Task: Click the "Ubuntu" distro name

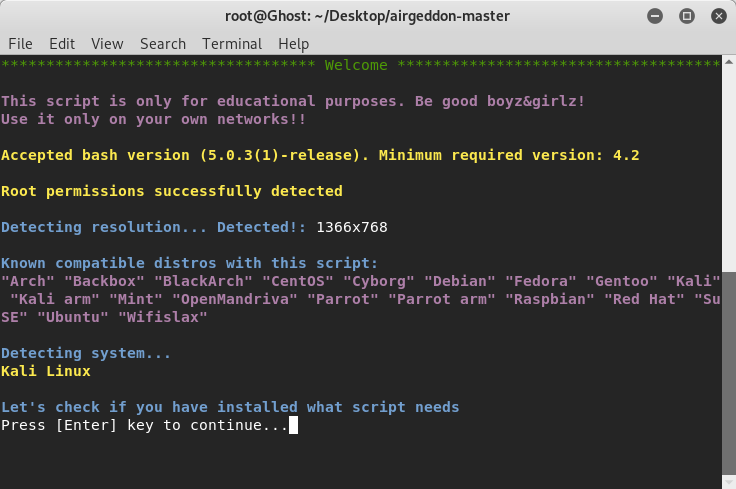Action: coord(73,317)
